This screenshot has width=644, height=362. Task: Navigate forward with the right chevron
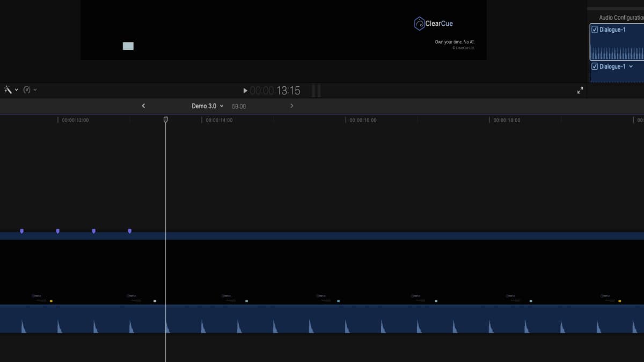(x=291, y=106)
